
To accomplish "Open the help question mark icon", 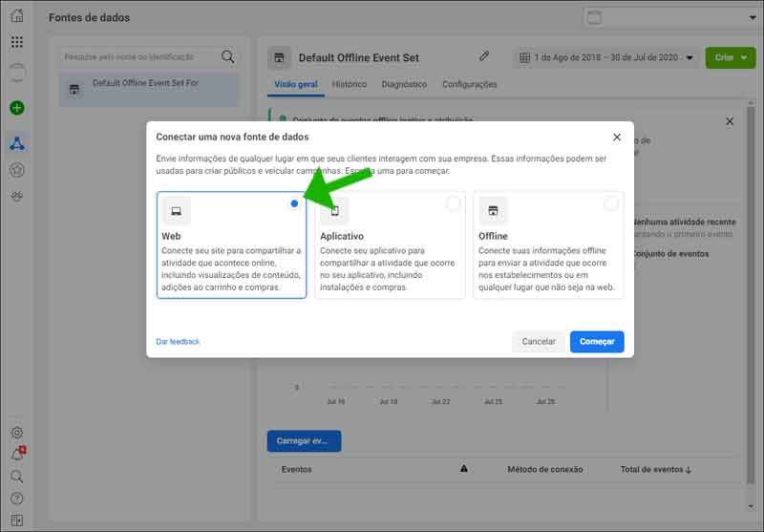I will [17, 499].
